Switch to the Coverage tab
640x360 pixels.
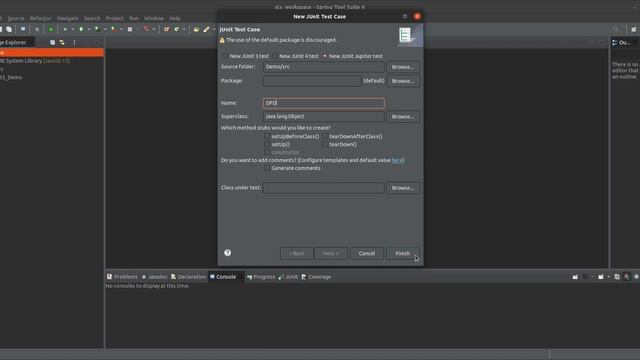click(316, 277)
